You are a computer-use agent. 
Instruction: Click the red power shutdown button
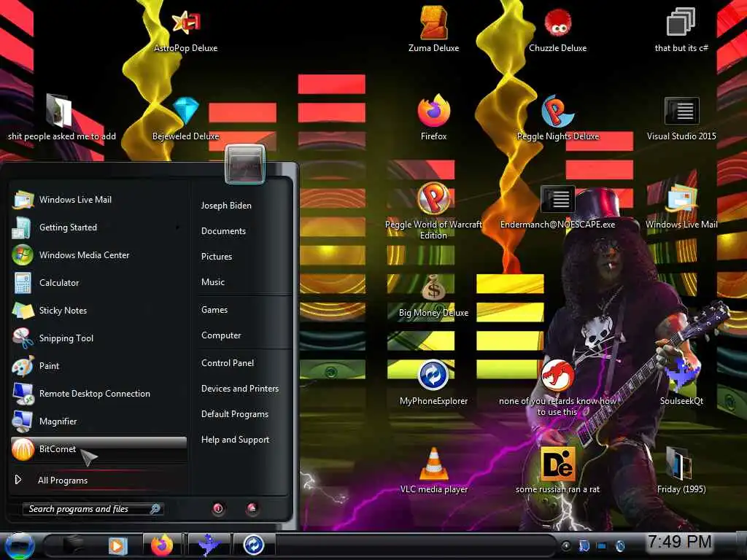(x=217, y=508)
